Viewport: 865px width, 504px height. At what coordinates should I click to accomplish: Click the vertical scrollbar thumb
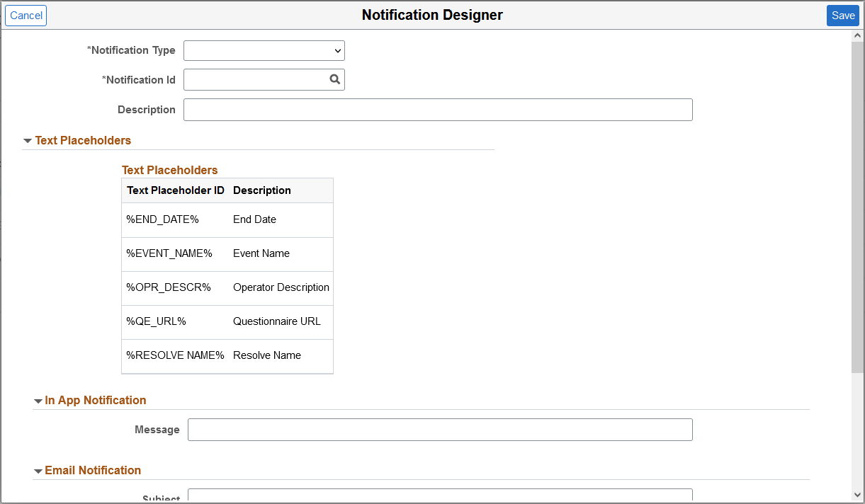[858, 207]
